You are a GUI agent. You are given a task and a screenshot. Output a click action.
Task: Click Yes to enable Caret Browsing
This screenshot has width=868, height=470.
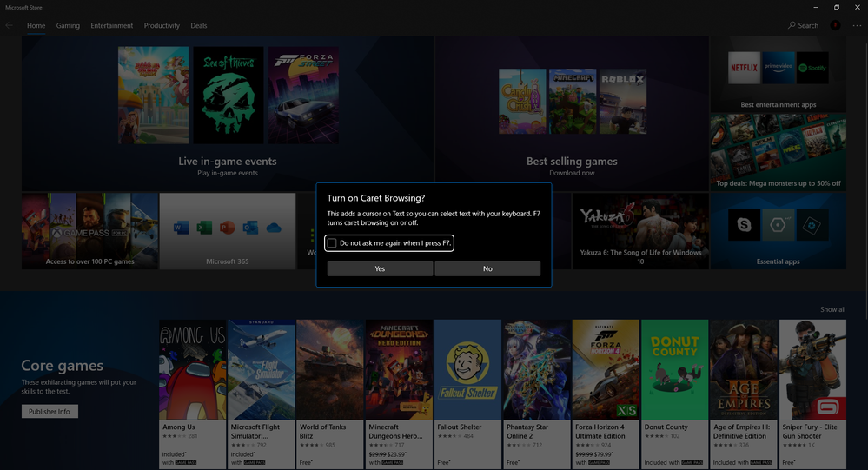380,268
